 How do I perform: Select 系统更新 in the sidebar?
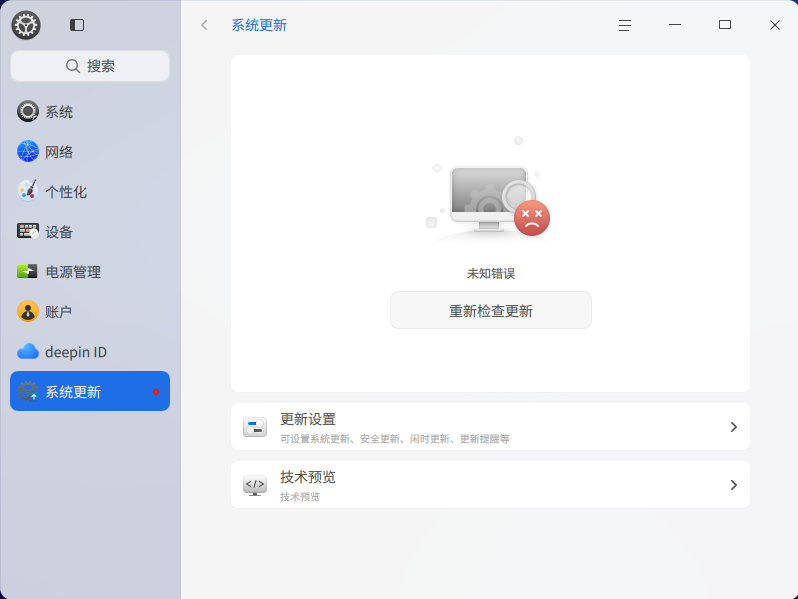(90, 391)
